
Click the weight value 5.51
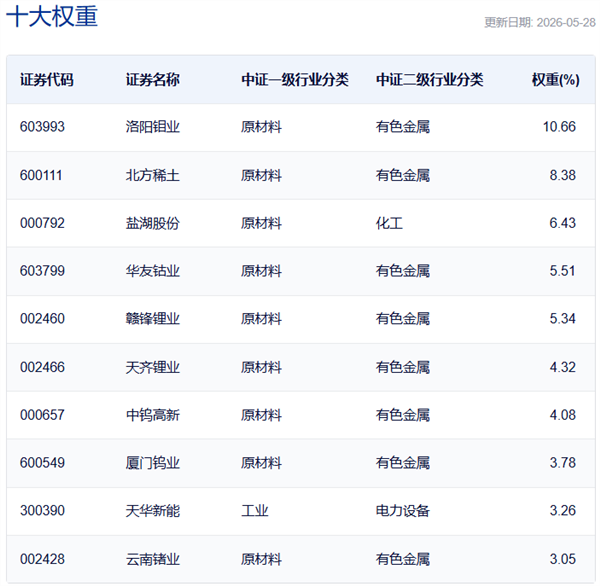pyautogui.click(x=562, y=271)
